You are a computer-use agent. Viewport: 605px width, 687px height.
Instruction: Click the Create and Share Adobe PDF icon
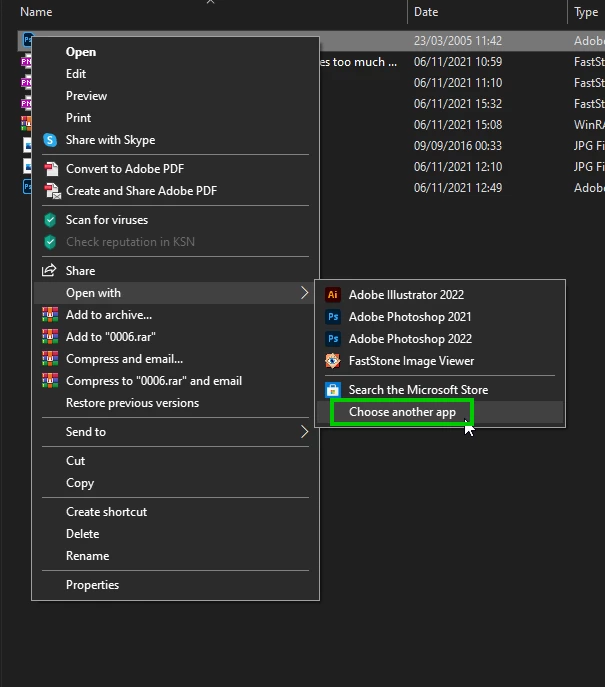52,191
